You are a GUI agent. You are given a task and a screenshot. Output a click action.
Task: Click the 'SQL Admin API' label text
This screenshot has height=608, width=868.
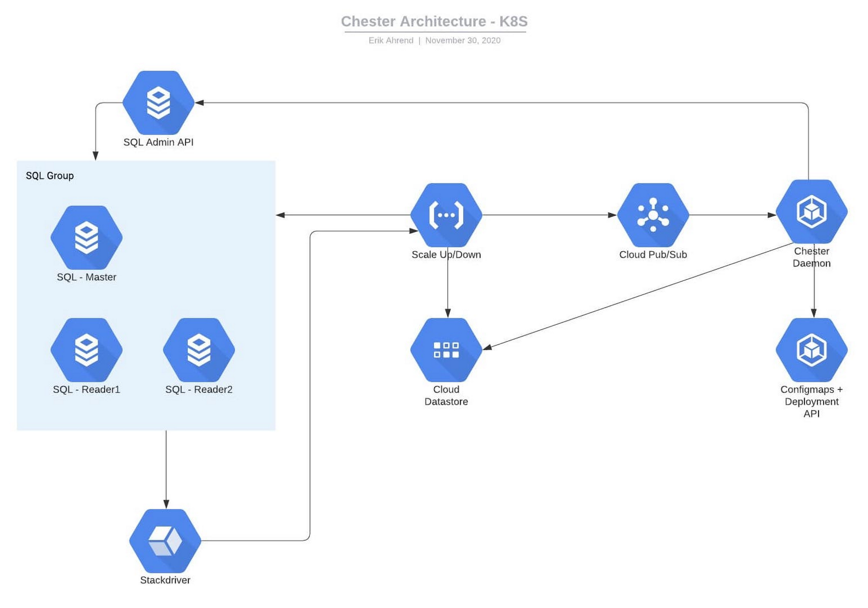(x=158, y=142)
